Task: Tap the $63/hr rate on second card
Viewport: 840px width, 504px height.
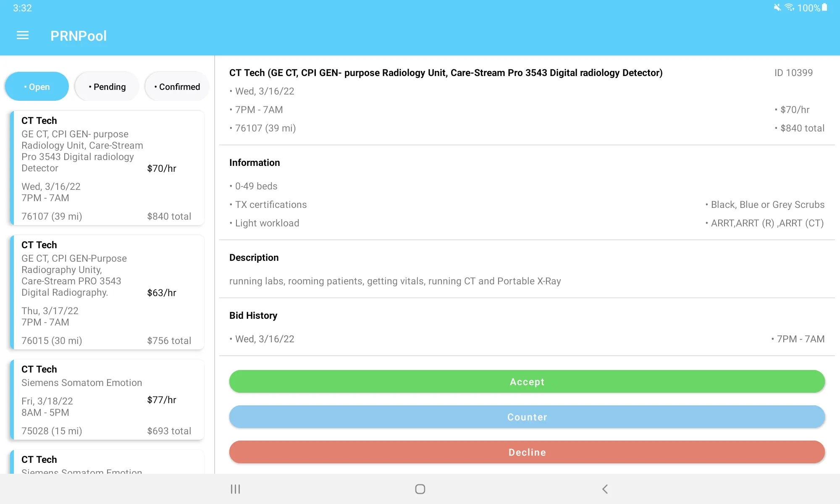Action: coord(162,293)
